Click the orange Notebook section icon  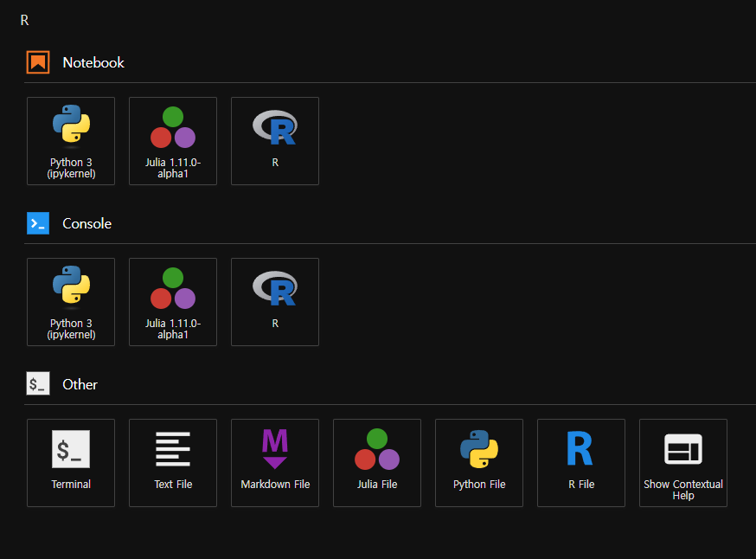click(x=38, y=62)
